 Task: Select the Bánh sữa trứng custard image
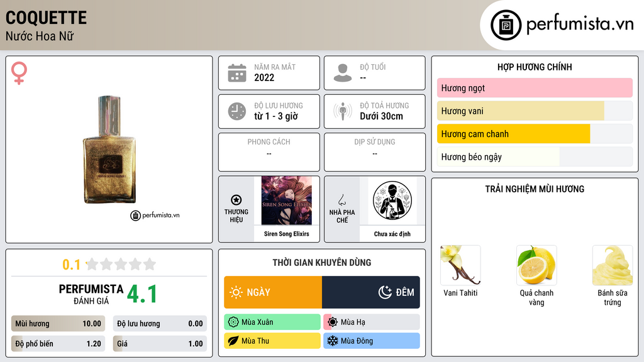click(x=613, y=265)
